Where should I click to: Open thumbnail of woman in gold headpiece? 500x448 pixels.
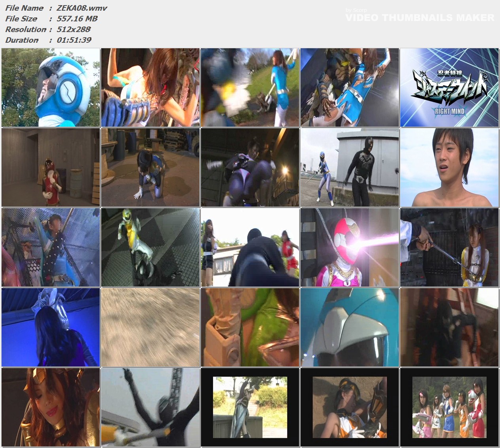[51, 407]
